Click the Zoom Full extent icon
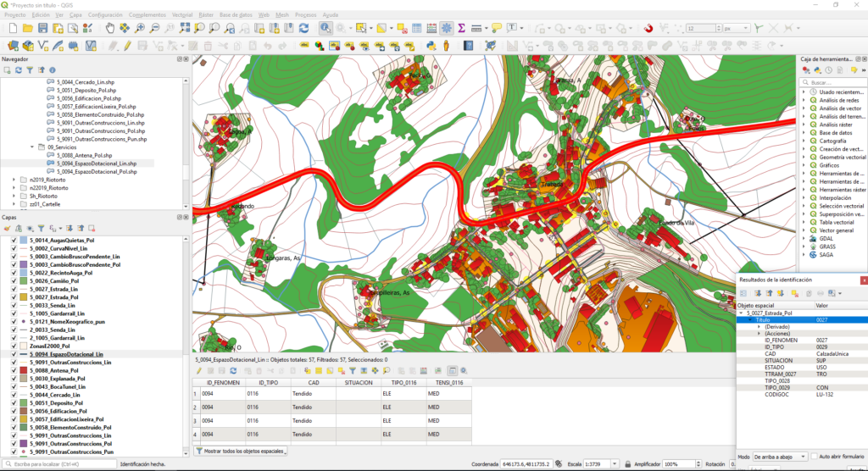The image size is (868, 471). (184, 28)
